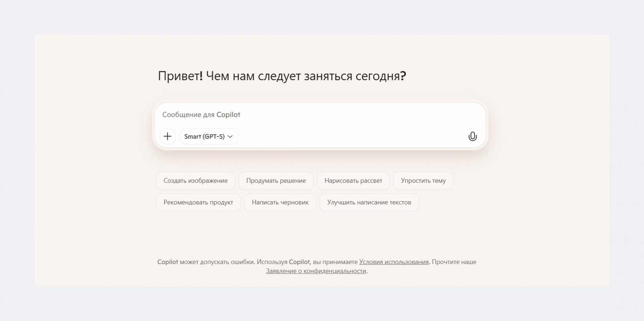This screenshot has height=321, width=644.
Task: Expand the chevron next to Smart (GPT-5)
Action: coord(231,136)
